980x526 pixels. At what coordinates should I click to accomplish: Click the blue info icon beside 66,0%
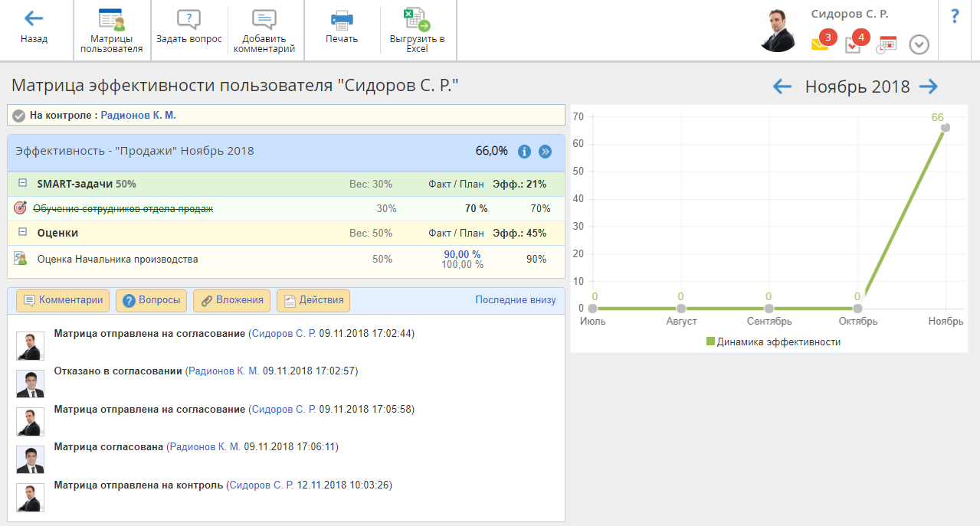(525, 152)
